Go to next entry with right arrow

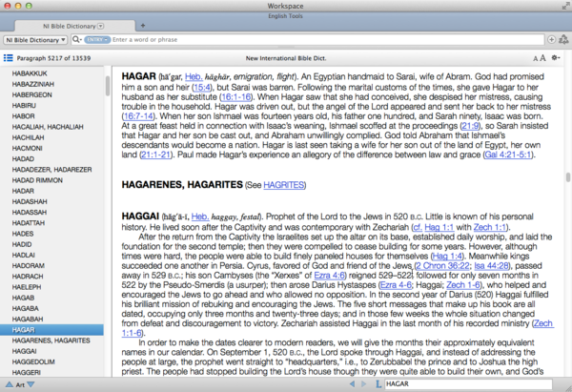[365, 383]
